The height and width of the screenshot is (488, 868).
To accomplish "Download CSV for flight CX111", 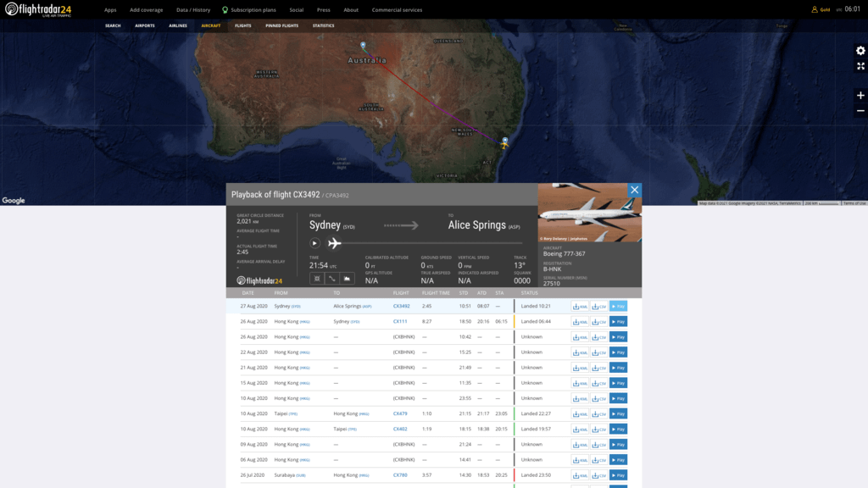I will click(x=598, y=321).
